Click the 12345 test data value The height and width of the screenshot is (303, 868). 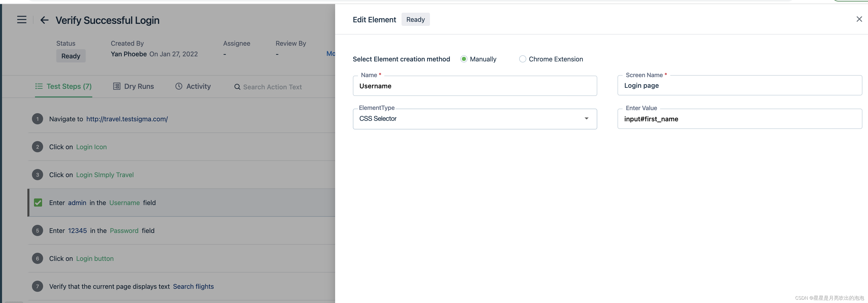pos(78,231)
